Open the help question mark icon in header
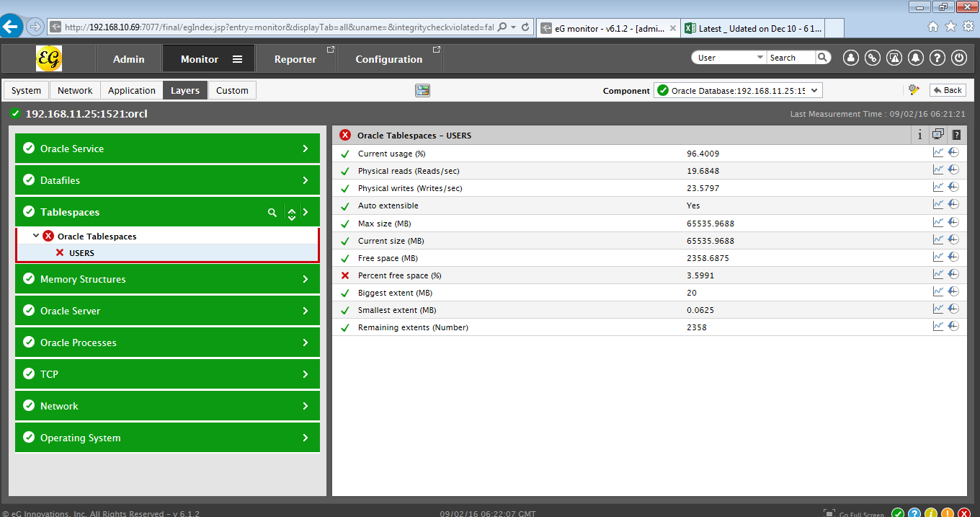 [937, 58]
